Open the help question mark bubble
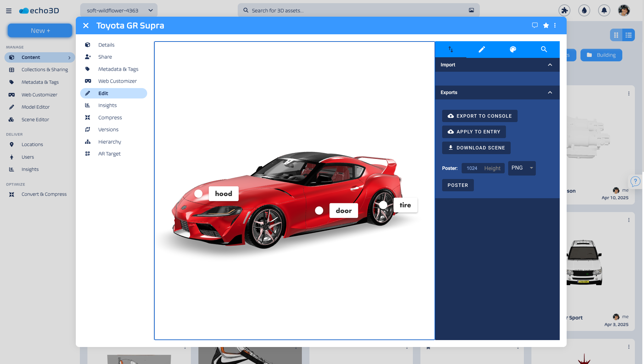644x364 pixels. click(636, 182)
